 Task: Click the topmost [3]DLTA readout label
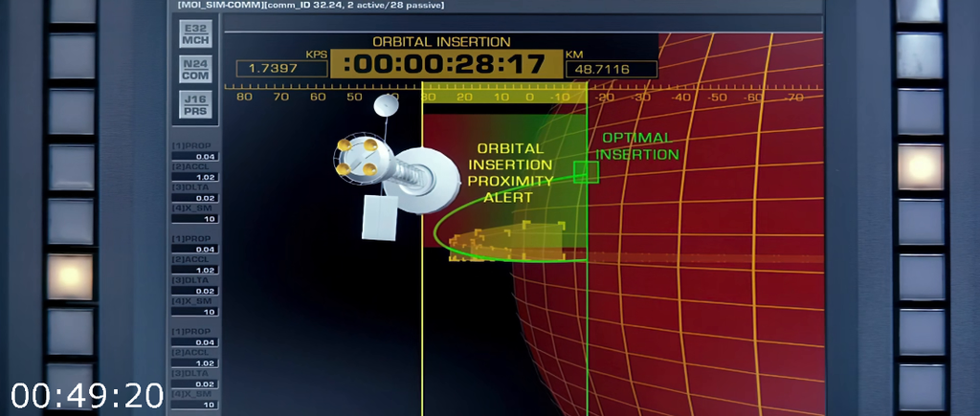(x=191, y=187)
